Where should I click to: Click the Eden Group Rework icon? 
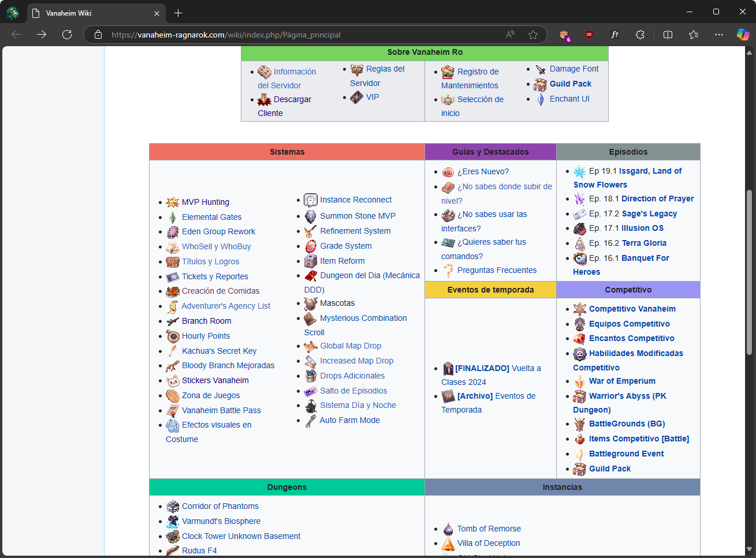pos(173,232)
